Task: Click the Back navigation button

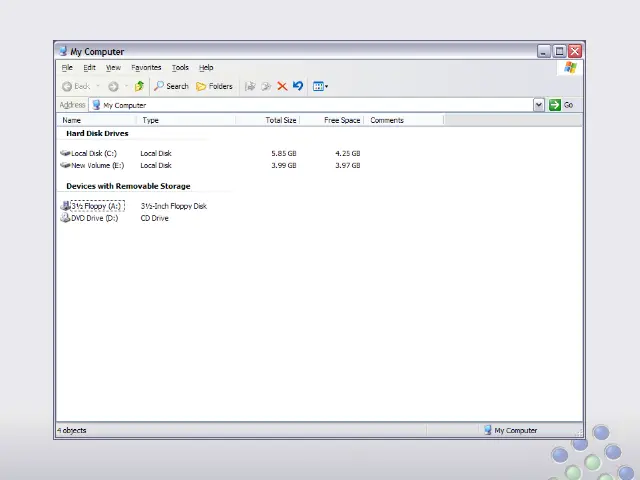Action: point(76,86)
